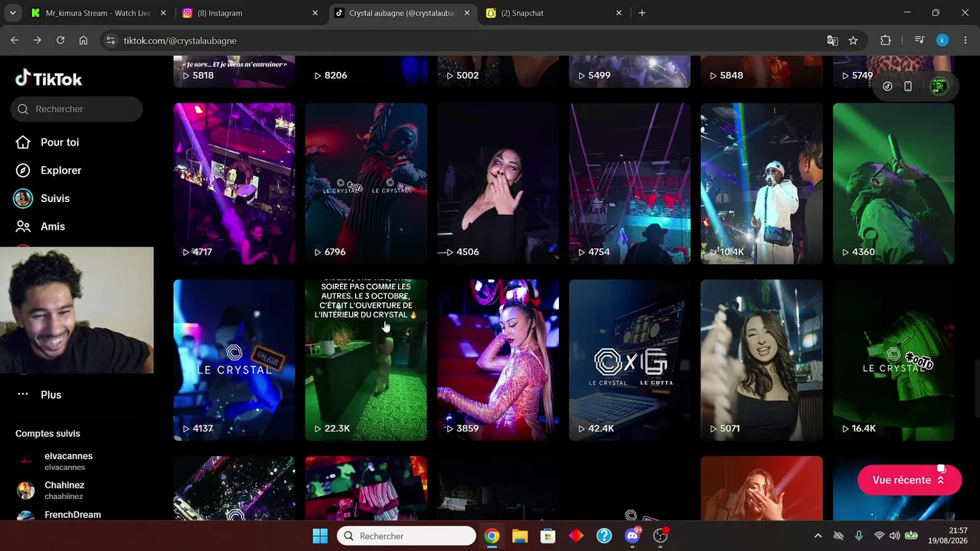This screenshot has width=980, height=551.
Task: Open the Wi-Fi network settings in tray
Action: coord(879,536)
